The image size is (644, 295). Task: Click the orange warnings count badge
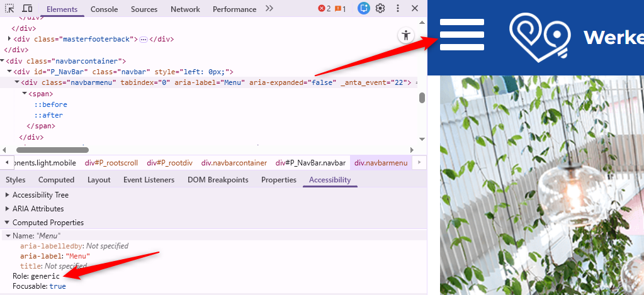coord(340,9)
